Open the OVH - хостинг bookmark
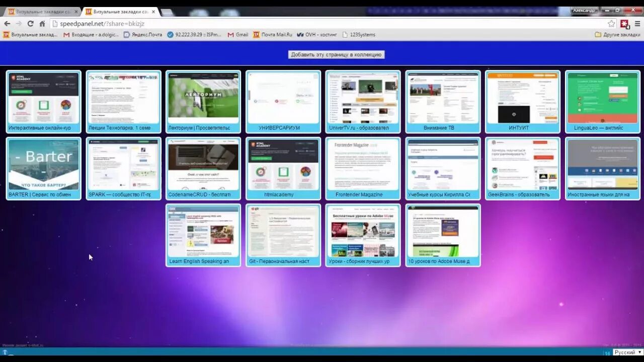Viewport: 644px width, 362px height. tap(317, 35)
